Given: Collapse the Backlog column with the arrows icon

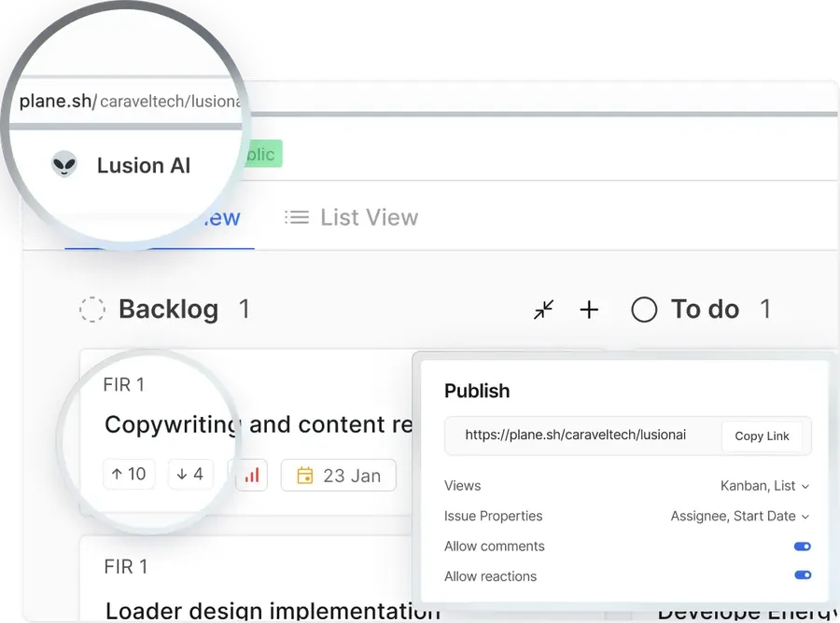Looking at the screenshot, I should [544, 310].
